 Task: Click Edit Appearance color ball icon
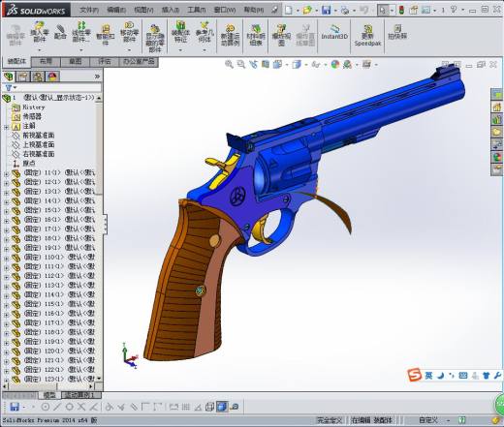coord(335,64)
